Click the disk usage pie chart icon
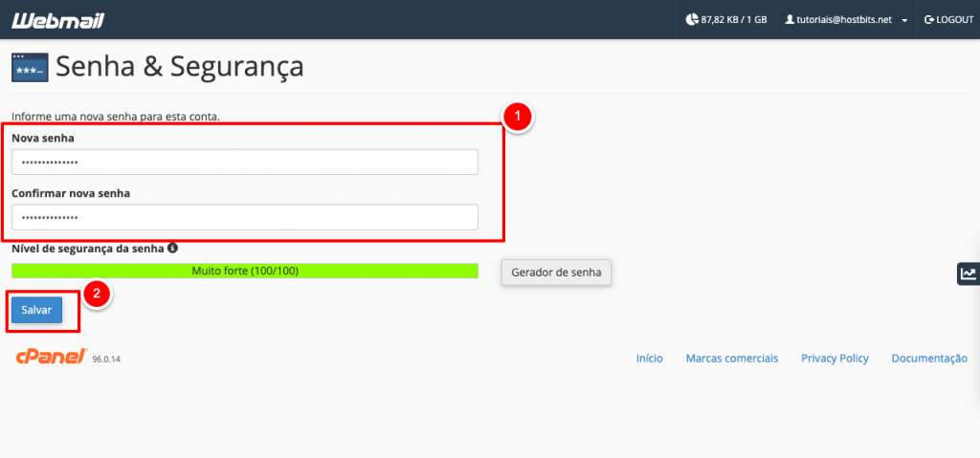The height and width of the screenshot is (458, 980). pos(691,20)
